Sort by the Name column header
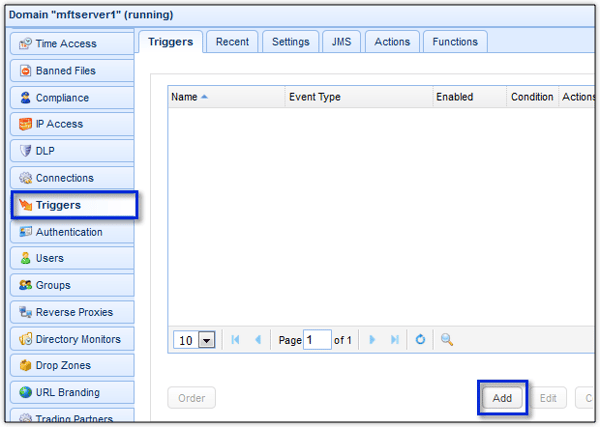This screenshot has width=600, height=427. [226, 97]
